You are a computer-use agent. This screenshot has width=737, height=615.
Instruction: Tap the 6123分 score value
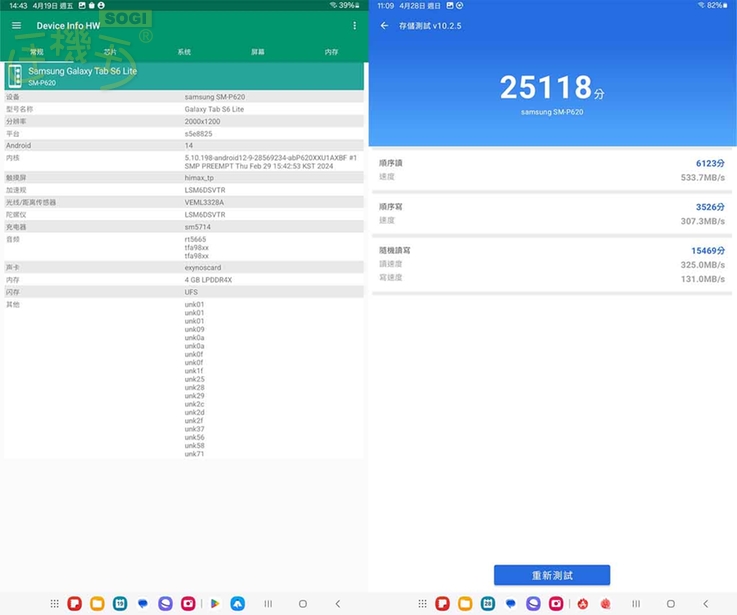click(x=710, y=163)
